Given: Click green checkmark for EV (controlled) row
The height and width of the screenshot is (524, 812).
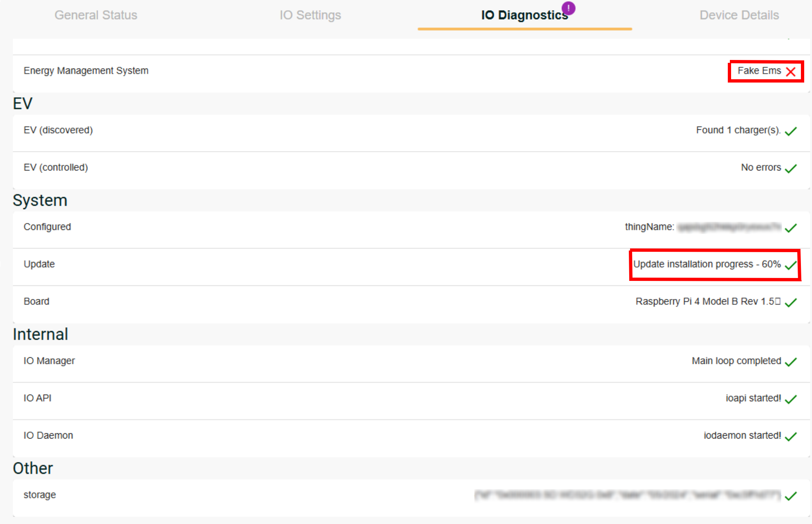Looking at the screenshot, I should [790, 168].
